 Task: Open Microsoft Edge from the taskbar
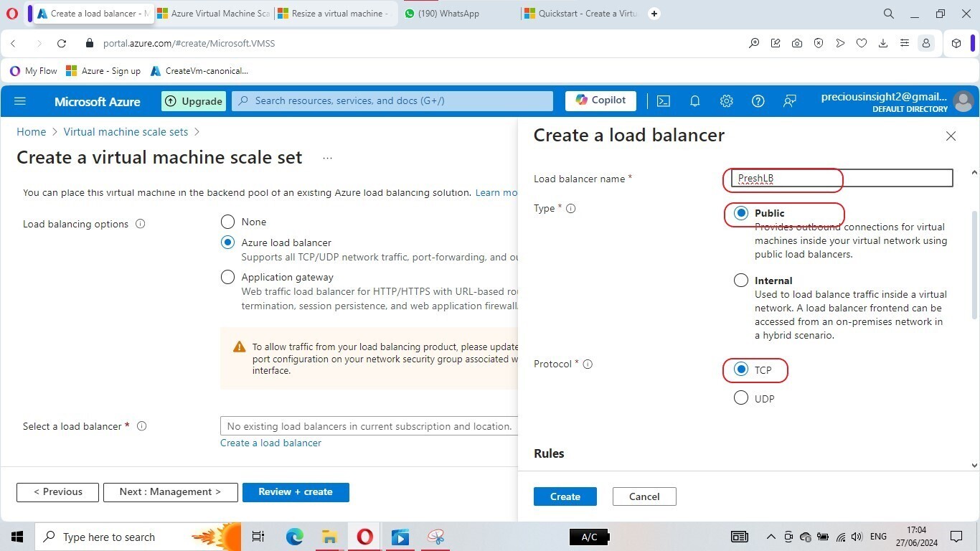click(x=295, y=537)
